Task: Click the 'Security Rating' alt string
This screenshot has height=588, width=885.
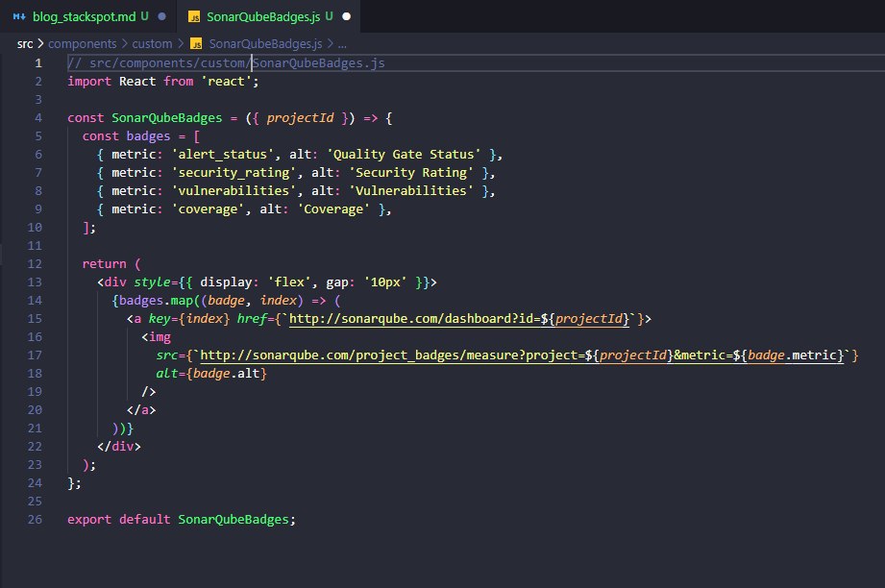Action: [411, 173]
